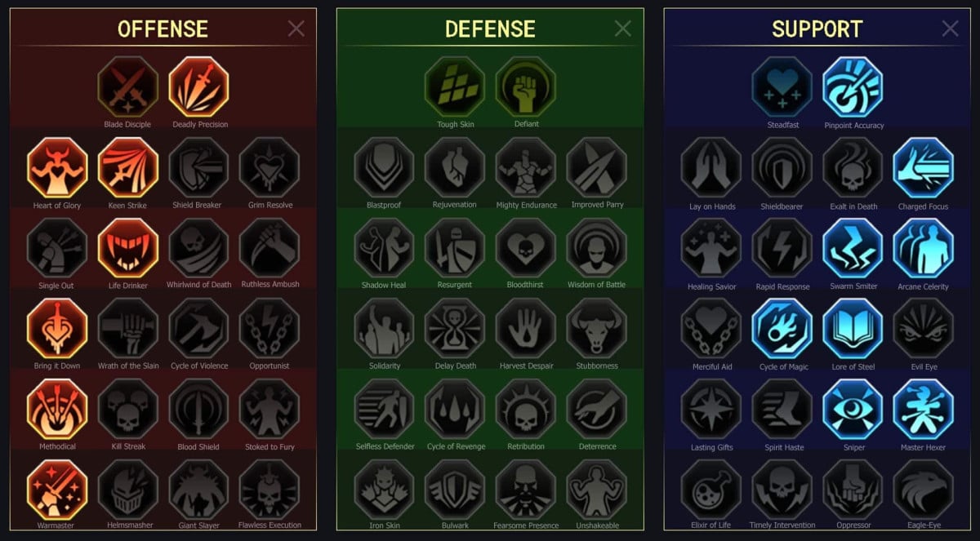
Task: Select the Eagle-Eye mastery icon
Action: 924,490
